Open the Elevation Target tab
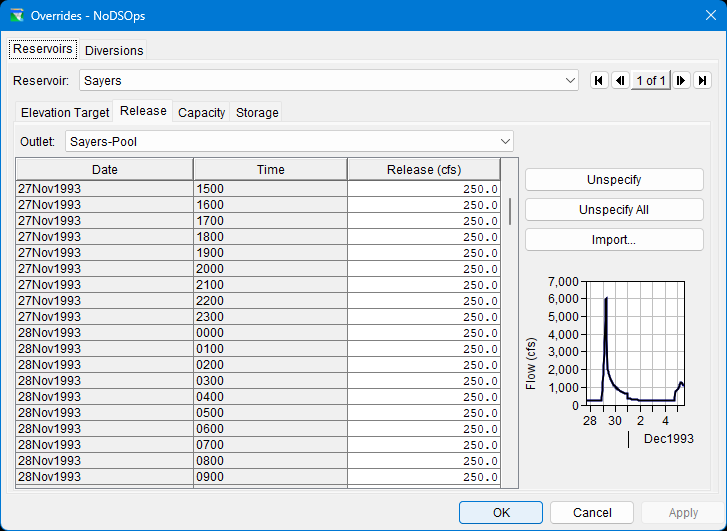The width and height of the screenshot is (727, 531). tap(65, 112)
